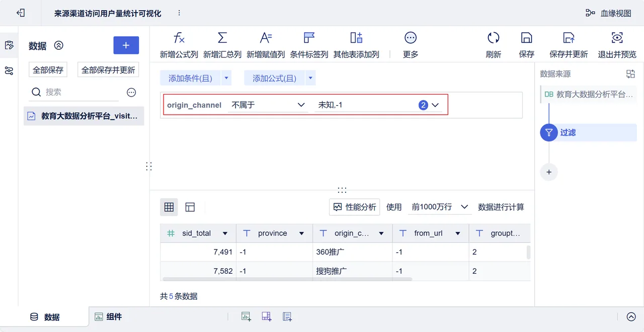This screenshot has width=644, height=332.
Task: Open sid_total column dropdown arrow
Action: click(225, 233)
